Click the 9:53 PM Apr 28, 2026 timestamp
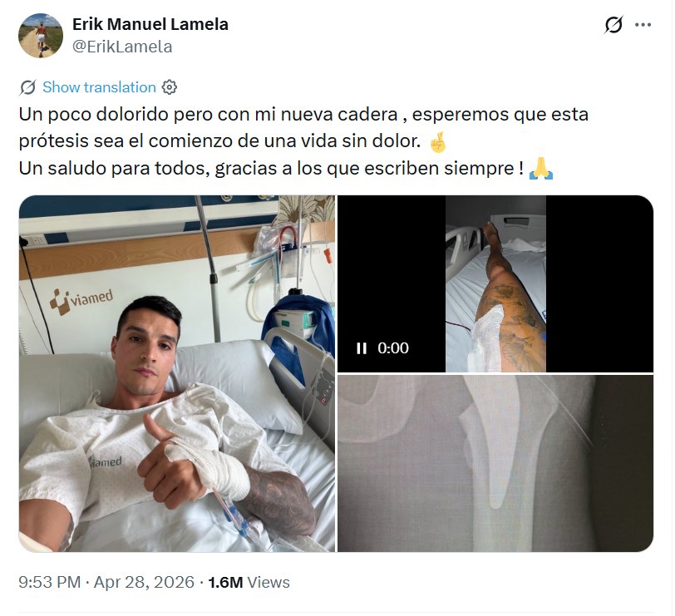 (x=106, y=582)
